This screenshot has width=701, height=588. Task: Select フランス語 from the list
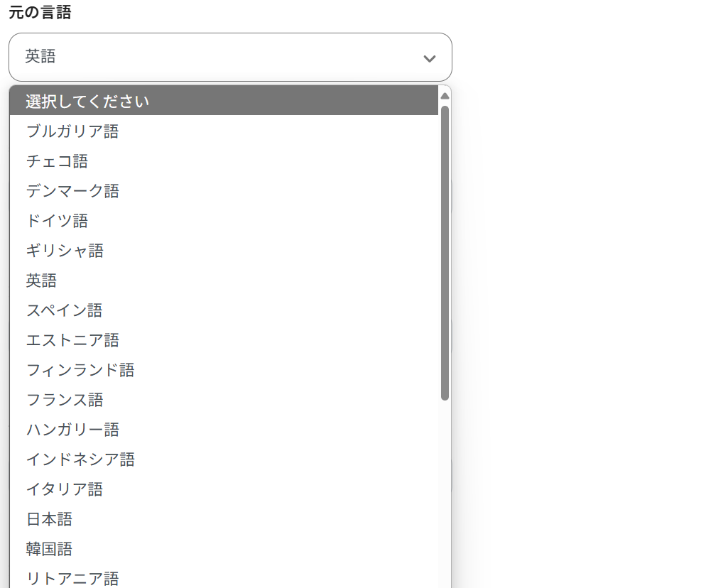[224, 400]
